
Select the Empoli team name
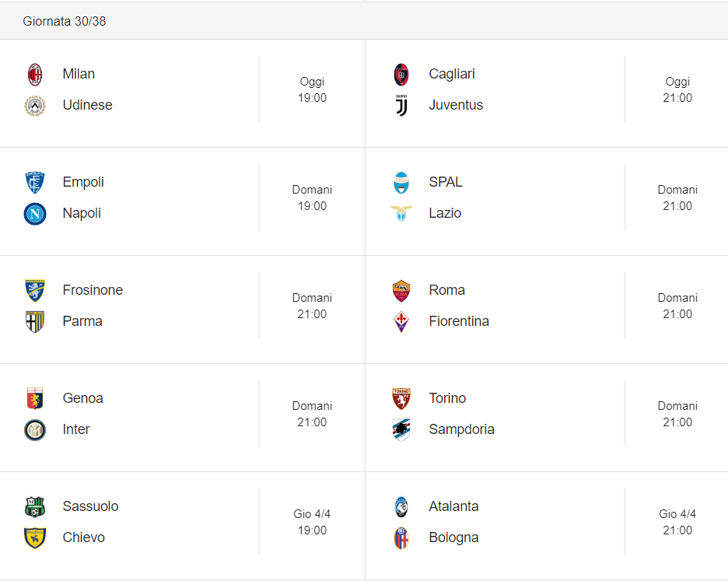click(x=83, y=182)
